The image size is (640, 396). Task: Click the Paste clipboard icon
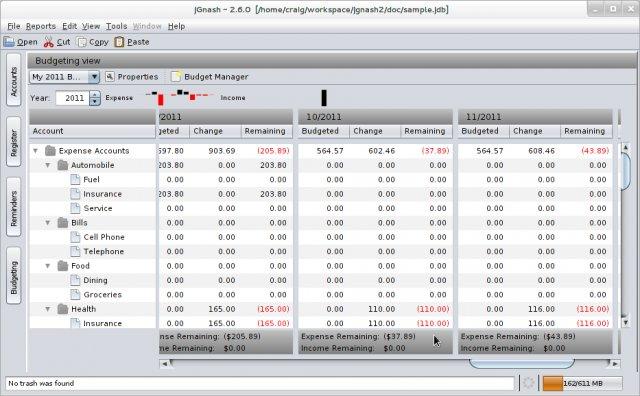click(x=119, y=42)
